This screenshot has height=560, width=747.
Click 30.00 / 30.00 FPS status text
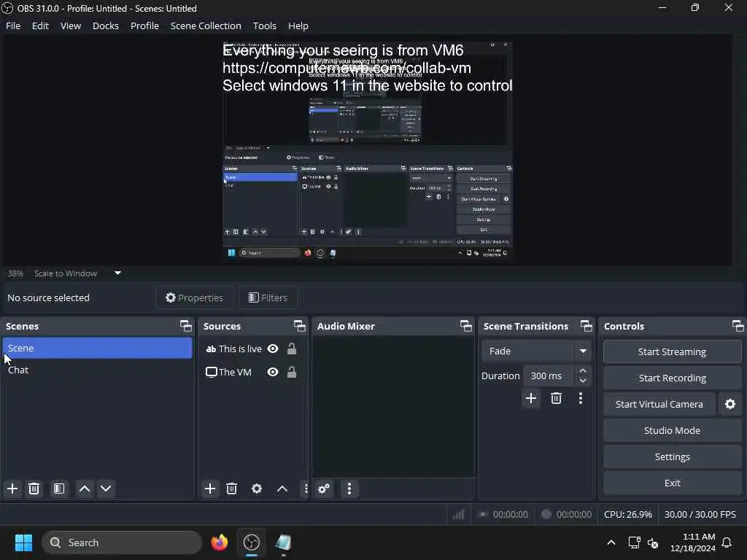point(700,514)
